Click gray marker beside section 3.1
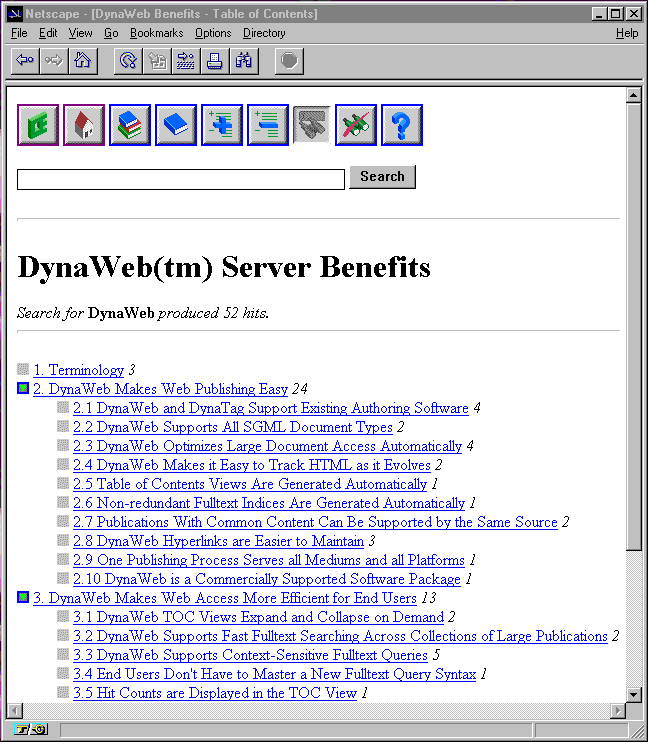The image size is (648, 742). [x=63, y=616]
